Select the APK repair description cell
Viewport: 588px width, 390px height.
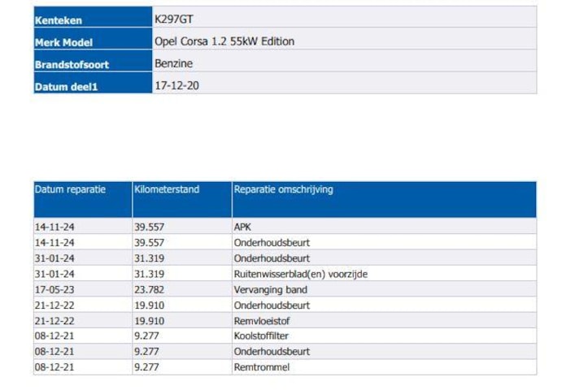242,227
